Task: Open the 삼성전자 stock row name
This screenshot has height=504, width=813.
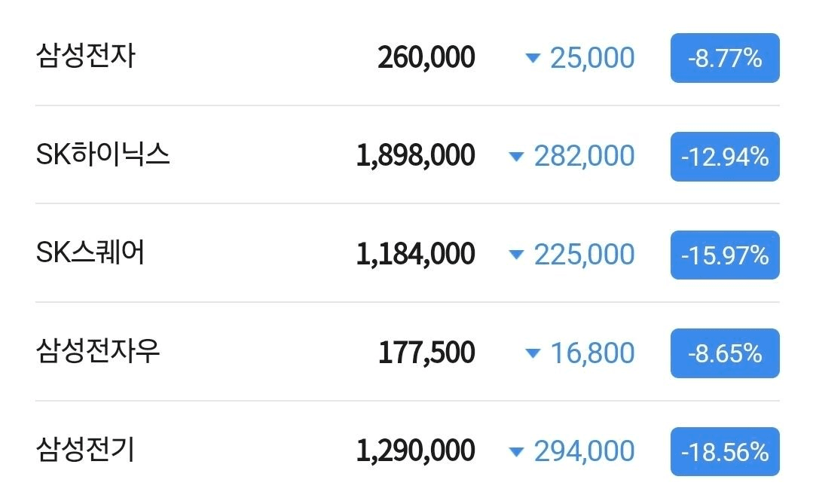Action: pos(86,56)
